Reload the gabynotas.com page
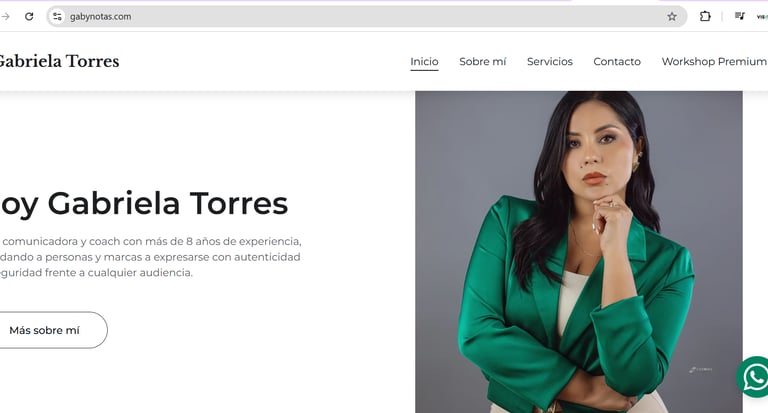768x413 pixels. click(29, 17)
